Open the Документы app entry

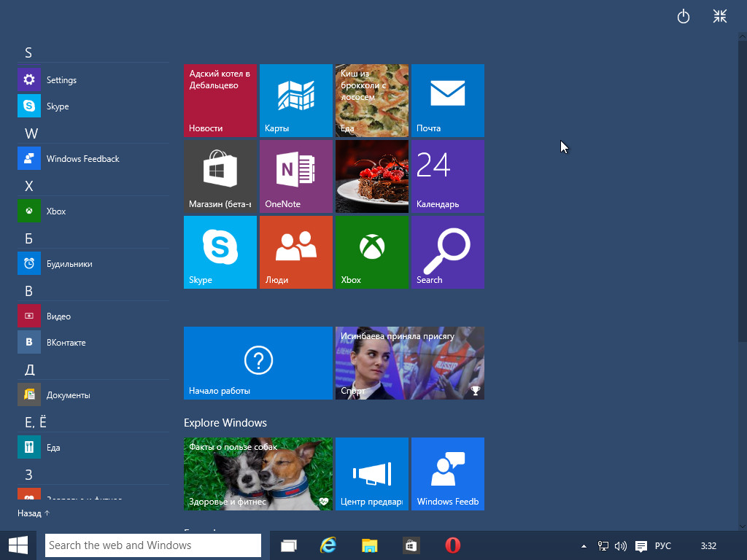click(93, 394)
